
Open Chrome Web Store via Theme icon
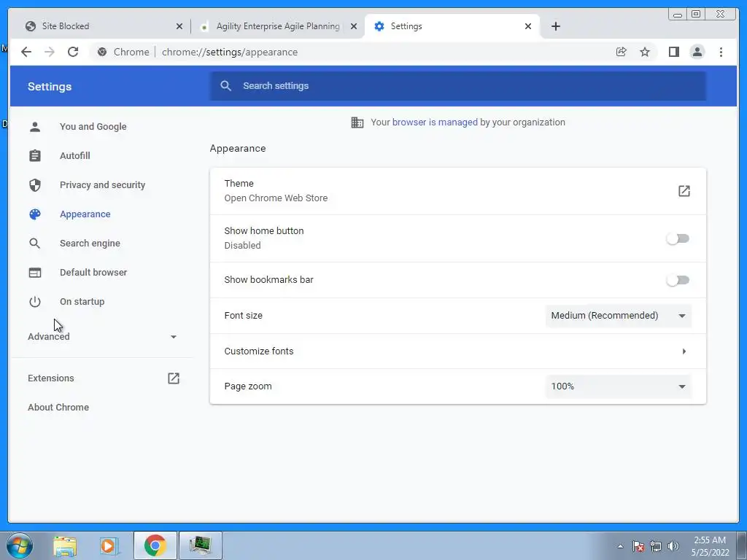click(x=684, y=191)
